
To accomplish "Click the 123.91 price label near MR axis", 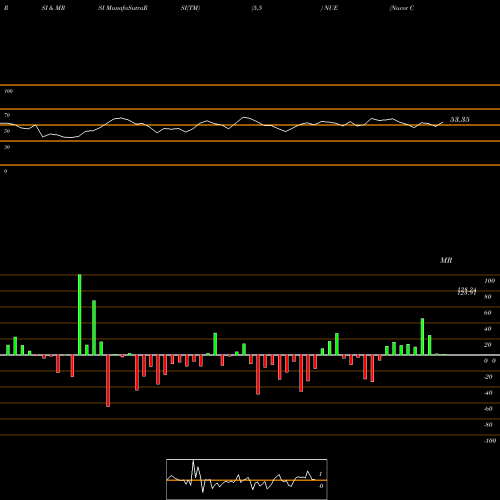I will pos(467,293).
